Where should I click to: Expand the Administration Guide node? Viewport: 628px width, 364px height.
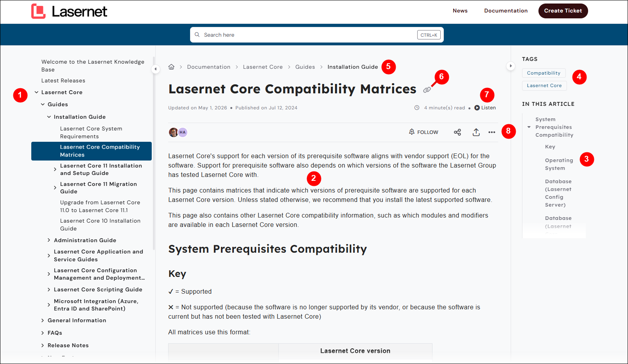(49, 240)
